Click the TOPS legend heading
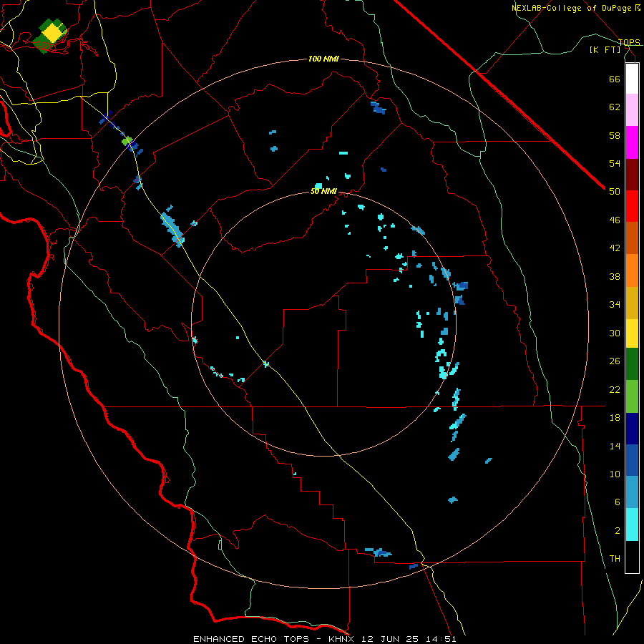The width and height of the screenshot is (644, 644). 629,42
